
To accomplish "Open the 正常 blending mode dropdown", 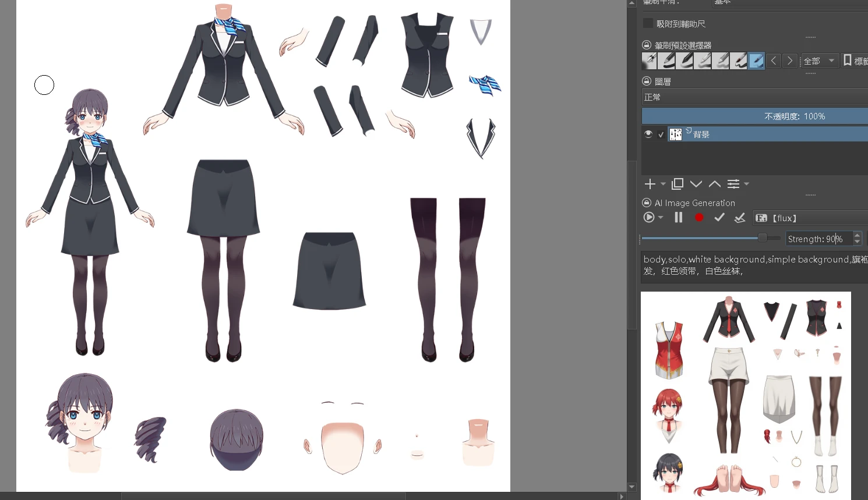I will (754, 97).
